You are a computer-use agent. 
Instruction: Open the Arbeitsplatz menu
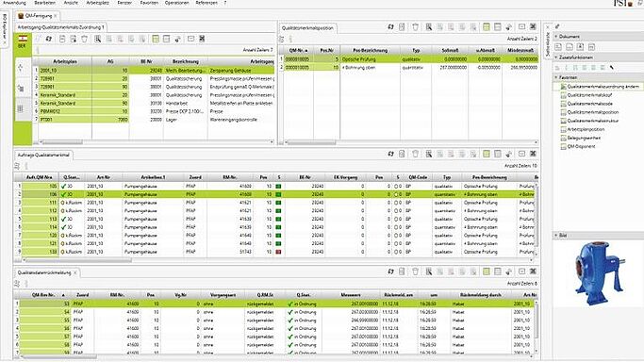[98, 3]
